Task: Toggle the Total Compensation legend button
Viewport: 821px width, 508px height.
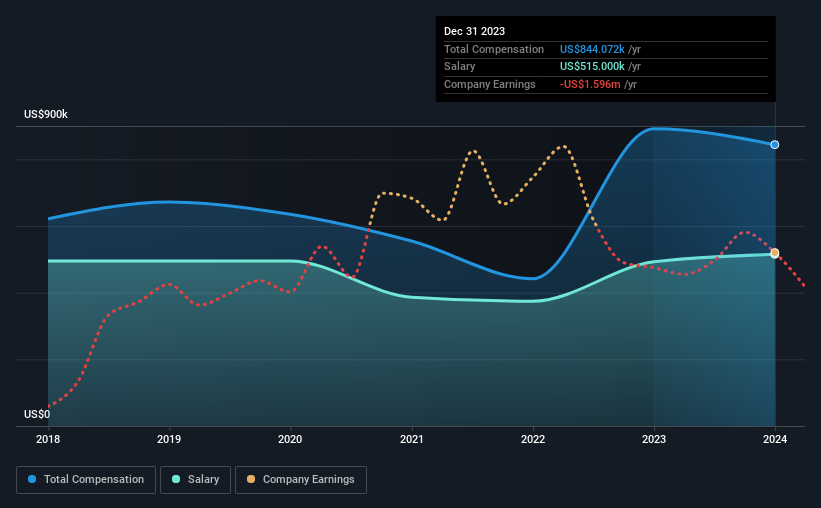Action: click(x=86, y=480)
